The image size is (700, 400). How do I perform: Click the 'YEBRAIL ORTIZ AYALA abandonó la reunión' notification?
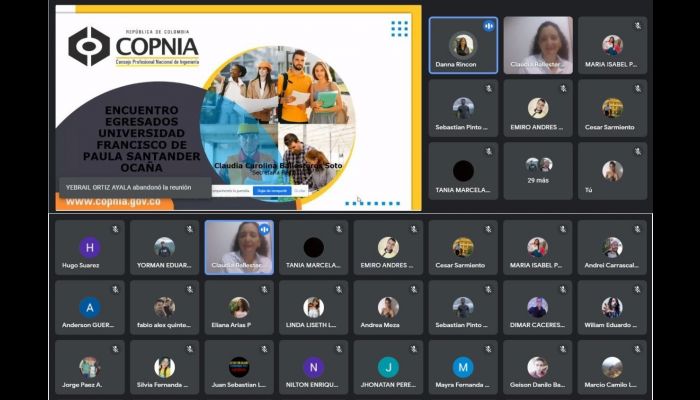coord(135,188)
